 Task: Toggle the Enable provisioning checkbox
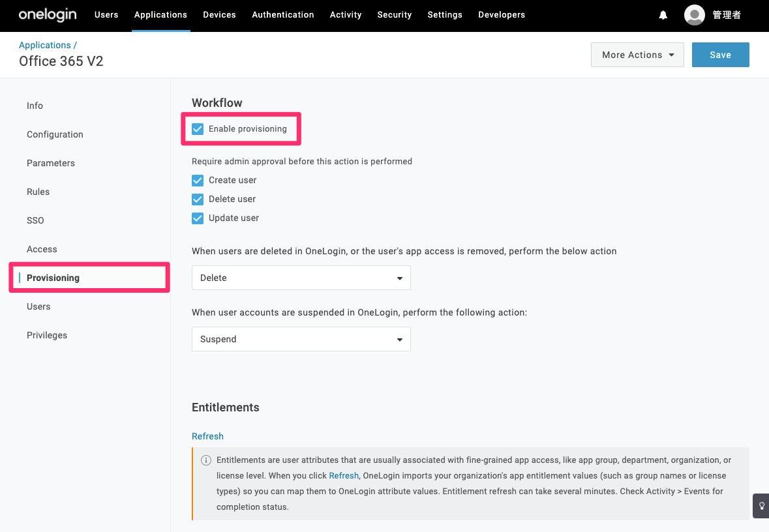198,129
